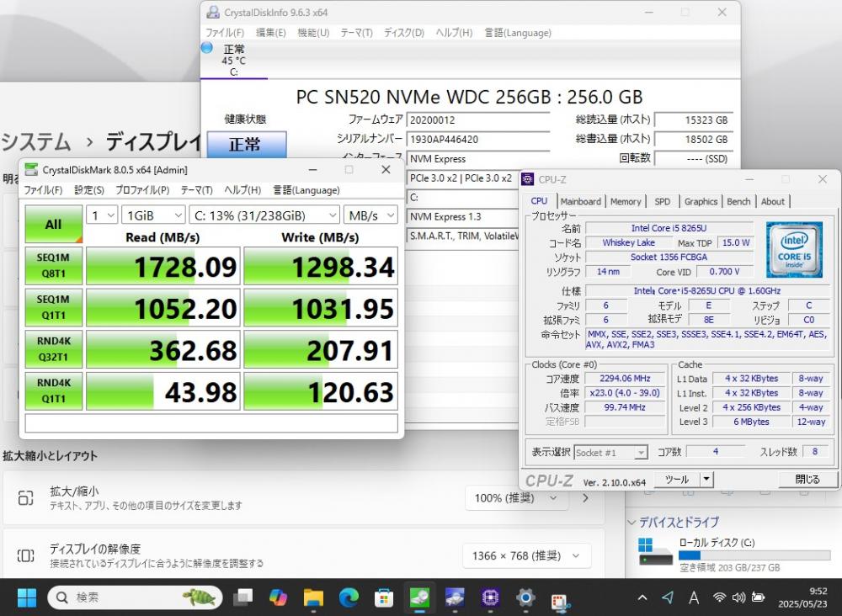Open CrystalDiskMark プロファイル(P) menu

click(x=142, y=190)
